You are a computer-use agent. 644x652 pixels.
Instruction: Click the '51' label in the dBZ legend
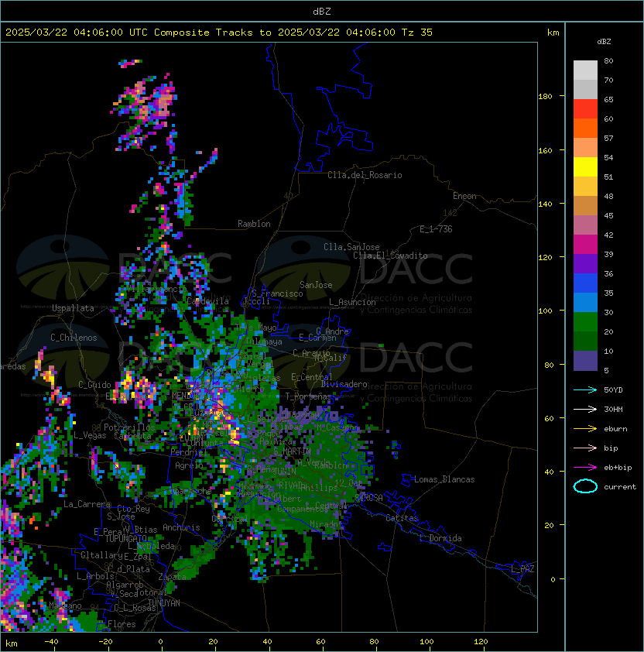(608, 177)
